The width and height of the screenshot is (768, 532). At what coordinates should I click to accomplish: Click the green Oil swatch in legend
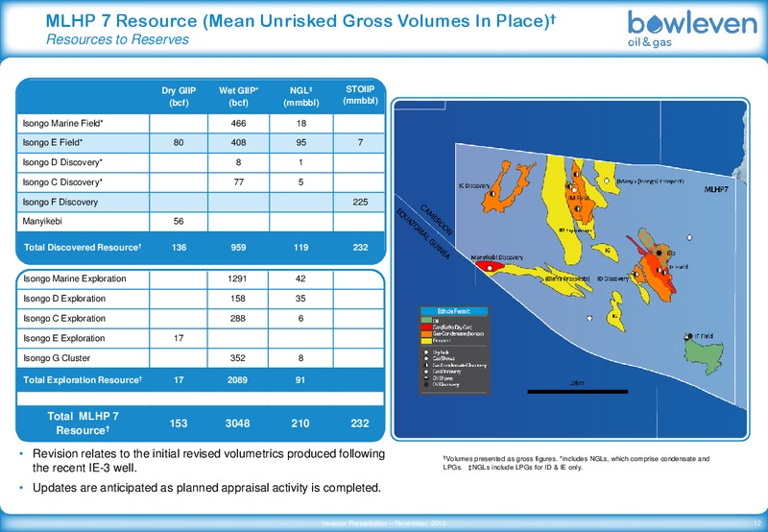click(x=426, y=321)
